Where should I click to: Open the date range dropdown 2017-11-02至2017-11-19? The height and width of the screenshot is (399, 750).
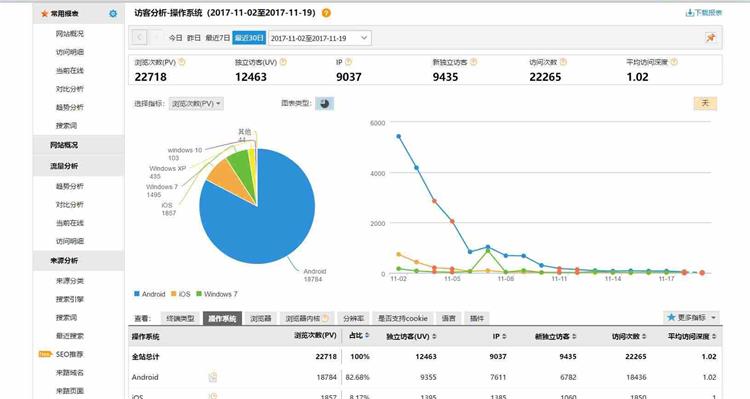click(320, 38)
